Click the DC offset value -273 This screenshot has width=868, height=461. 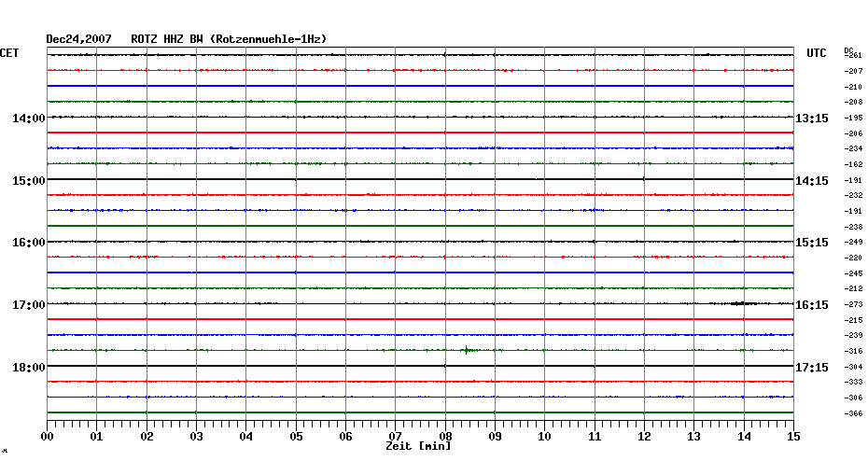click(x=853, y=305)
